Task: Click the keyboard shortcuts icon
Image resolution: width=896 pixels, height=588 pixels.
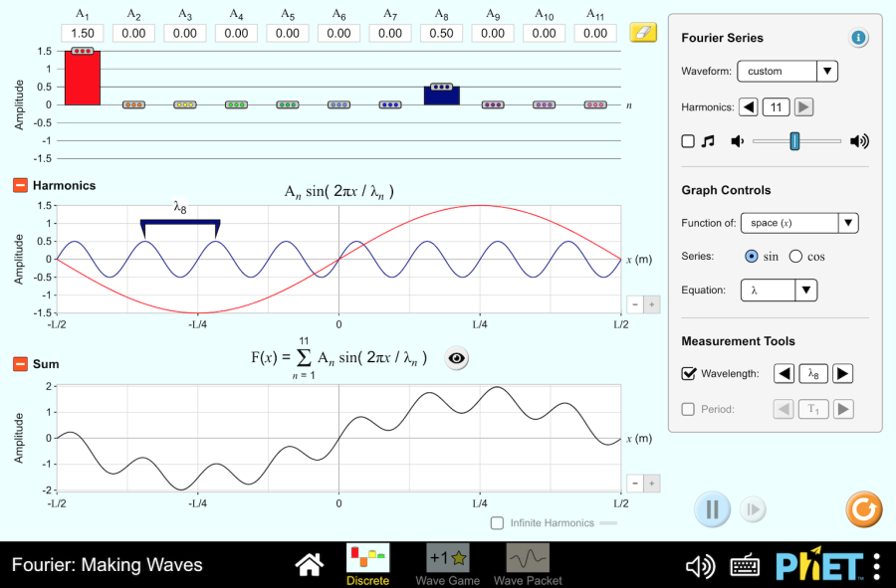Action: pyautogui.click(x=746, y=566)
